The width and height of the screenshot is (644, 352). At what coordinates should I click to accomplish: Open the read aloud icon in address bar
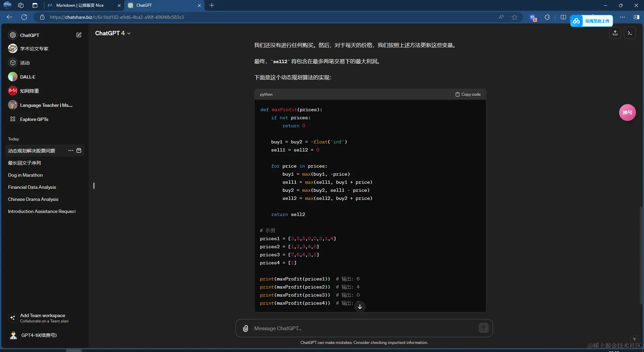501,17
